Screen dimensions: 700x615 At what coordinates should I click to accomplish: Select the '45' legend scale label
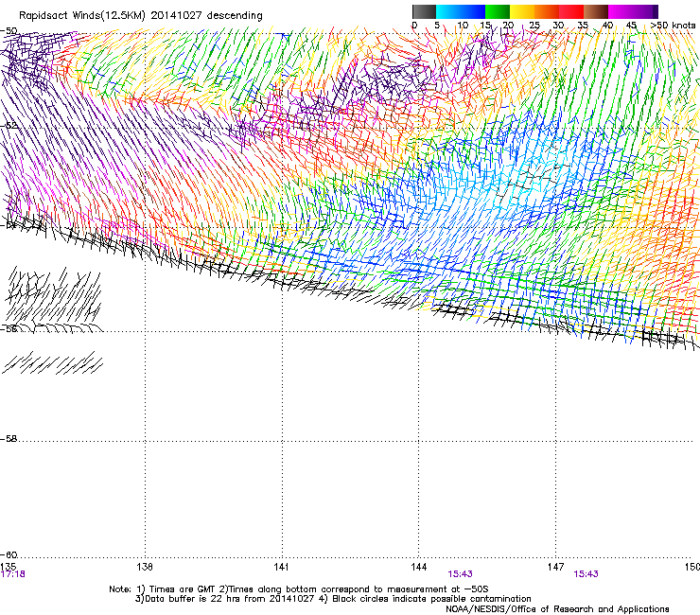(631, 25)
